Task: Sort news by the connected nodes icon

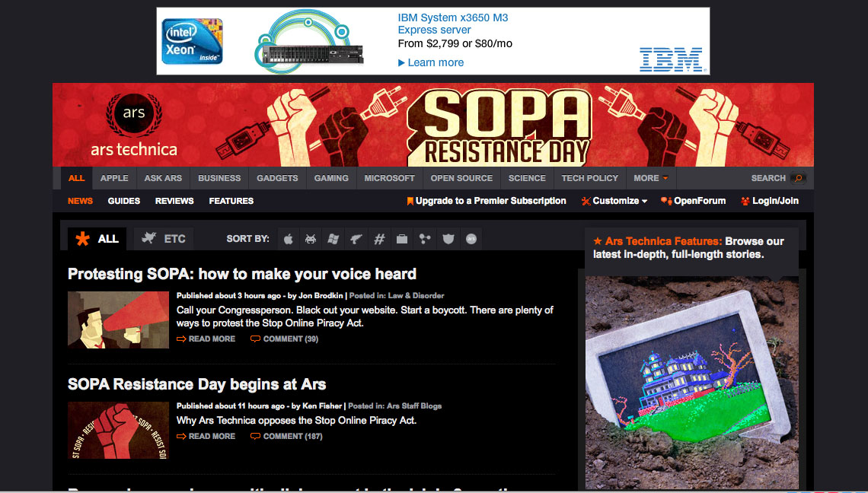Action: (x=425, y=239)
